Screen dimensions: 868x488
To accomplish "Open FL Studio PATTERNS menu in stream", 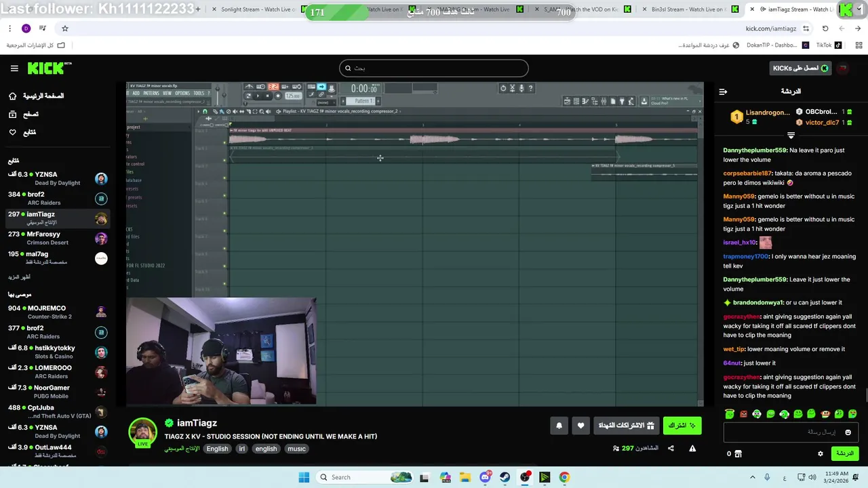I will (x=152, y=93).
